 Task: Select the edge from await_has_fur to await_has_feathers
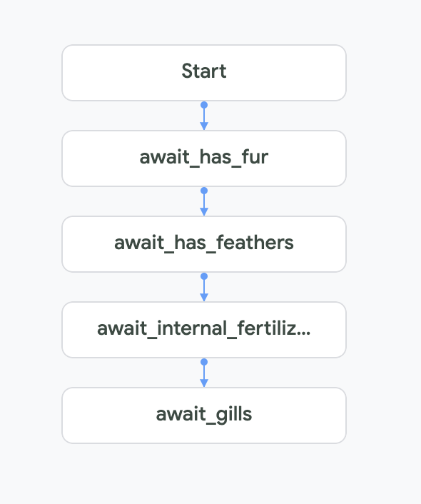(204, 201)
